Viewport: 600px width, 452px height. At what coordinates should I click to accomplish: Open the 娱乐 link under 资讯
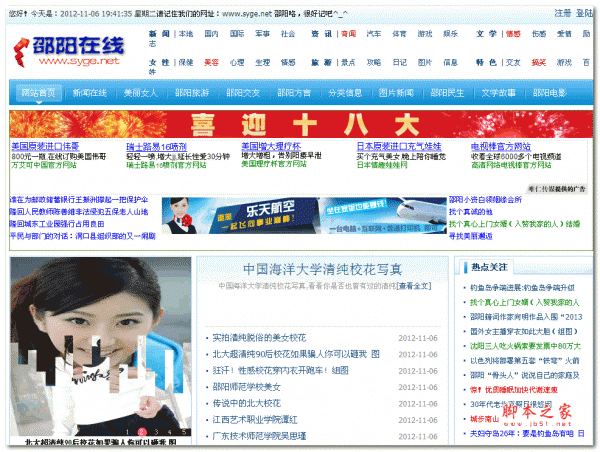tap(450, 34)
